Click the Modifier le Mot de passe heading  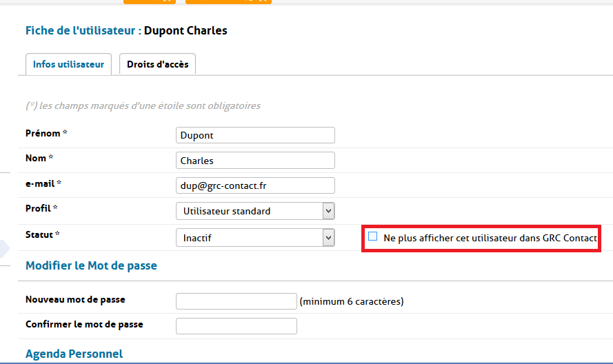91,265
